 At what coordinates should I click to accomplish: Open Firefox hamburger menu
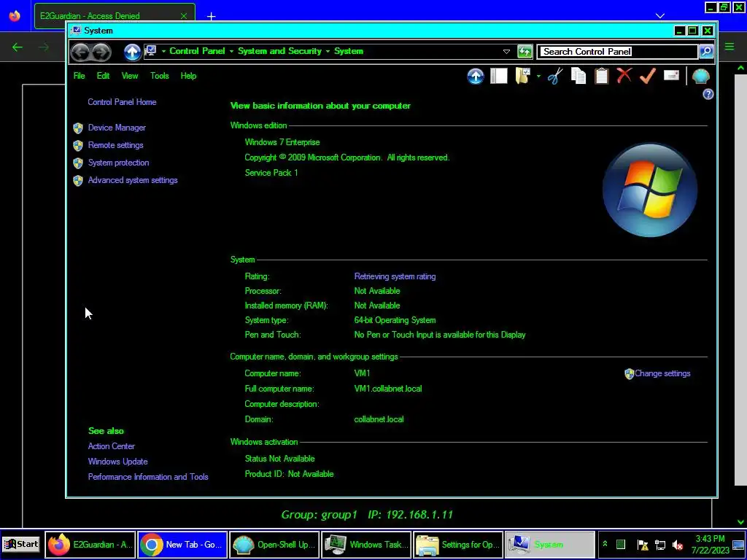click(x=729, y=47)
